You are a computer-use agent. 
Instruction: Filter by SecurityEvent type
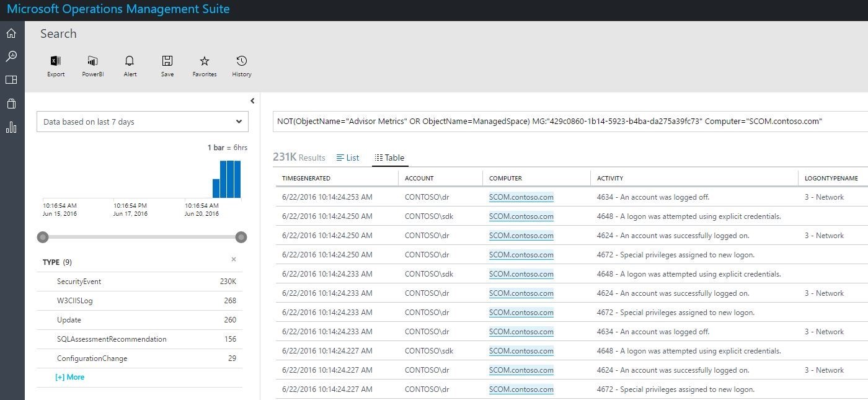[x=79, y=282]
